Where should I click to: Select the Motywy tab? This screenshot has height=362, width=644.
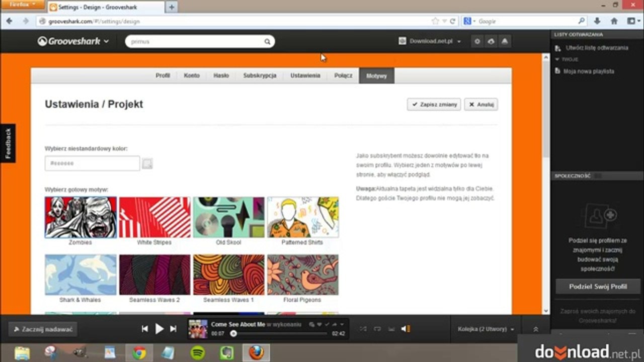(x=376, y=76)
